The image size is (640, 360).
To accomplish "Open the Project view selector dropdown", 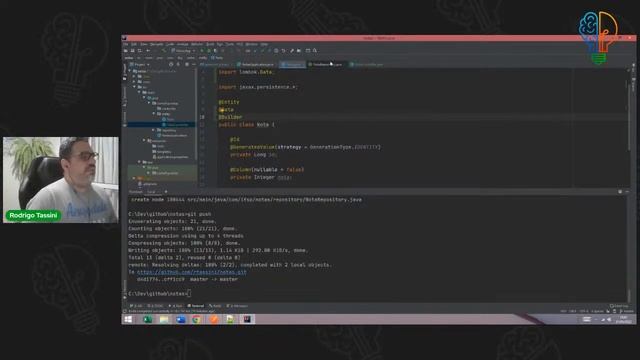I will click(x=140, y=64).
